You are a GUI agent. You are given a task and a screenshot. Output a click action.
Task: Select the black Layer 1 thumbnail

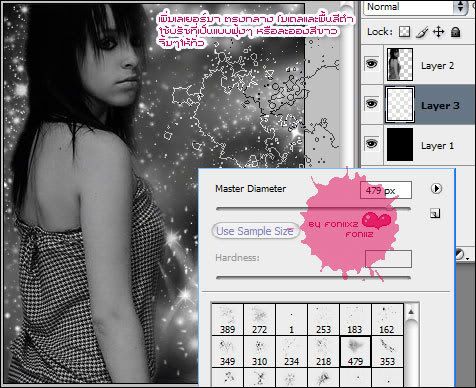tap(400, 145)
